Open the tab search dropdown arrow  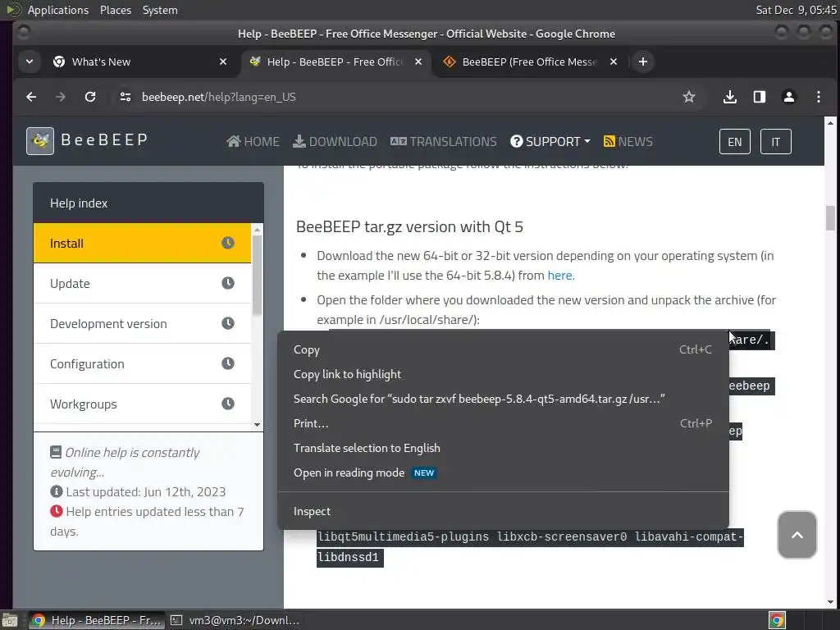pyautogui.click(x=30, y=62)
